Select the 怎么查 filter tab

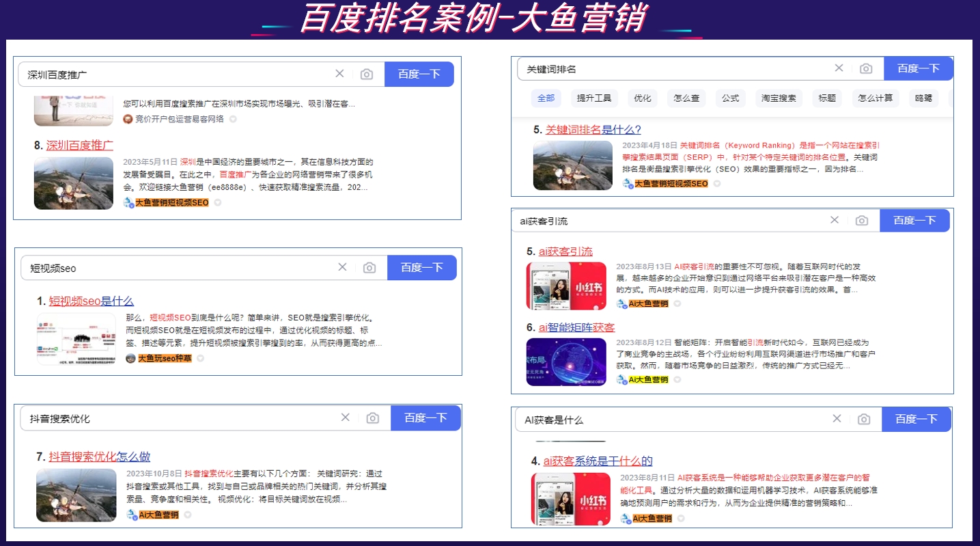[686, 98]
